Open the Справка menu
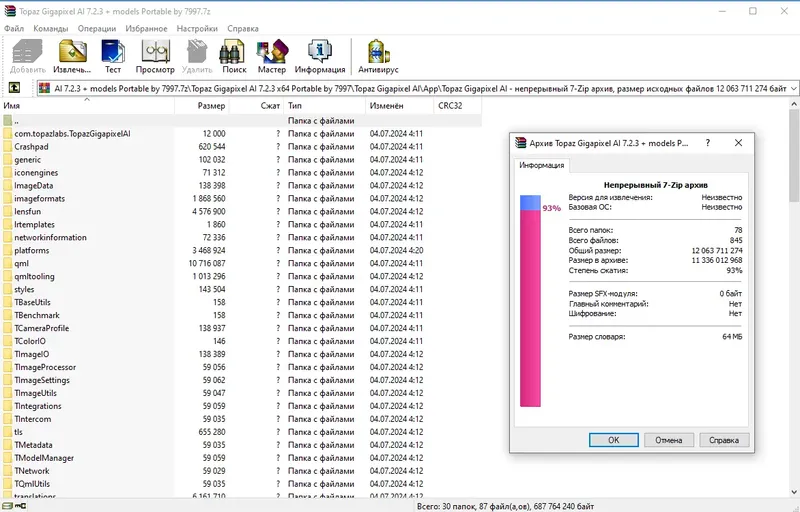 tap(243, 29)
